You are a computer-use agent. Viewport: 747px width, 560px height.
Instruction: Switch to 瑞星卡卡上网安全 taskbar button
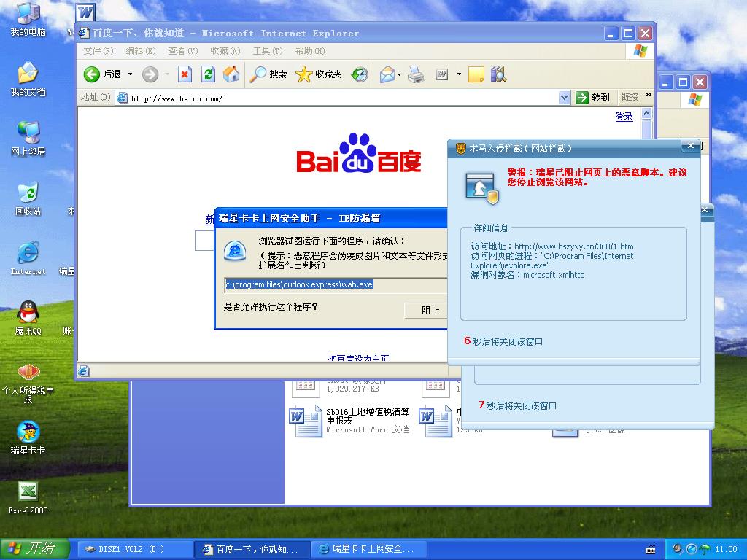(370, 550)
